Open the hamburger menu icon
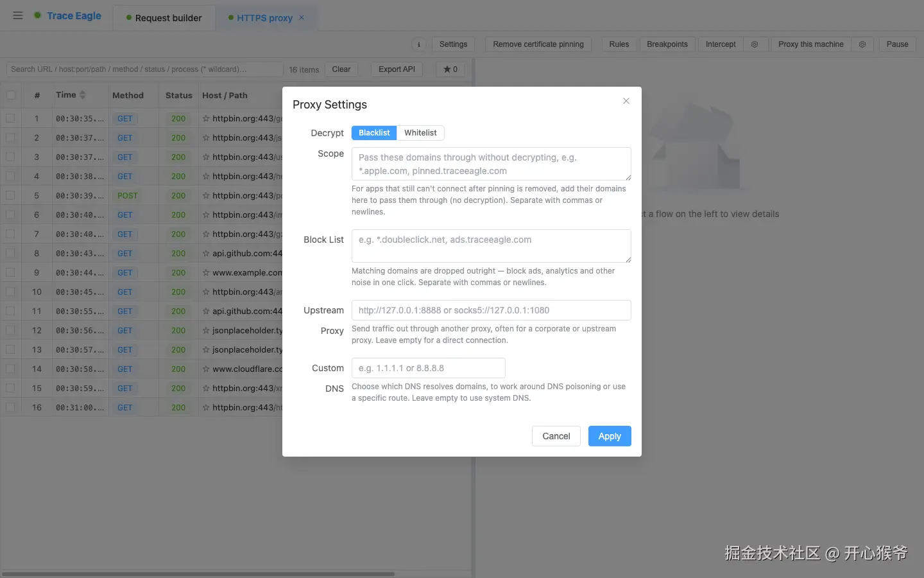This screenshot has width=924, height=578. coord(18,15)
